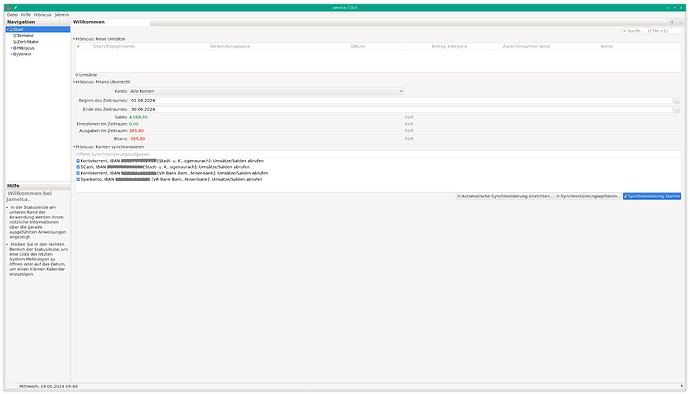Open date picker for Ende des Zeitraumes
This screenshot has width=690, height=394.
pos(677,110)
